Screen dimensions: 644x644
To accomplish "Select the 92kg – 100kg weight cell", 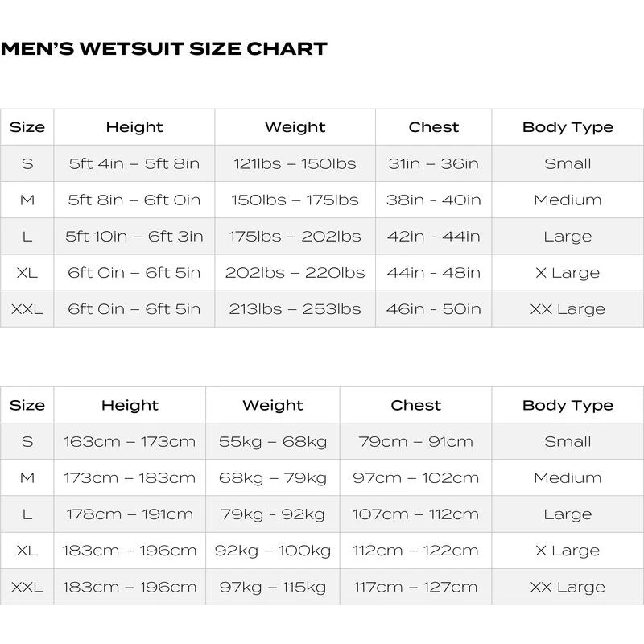I will pyautogui.click(x=273, y=551).
